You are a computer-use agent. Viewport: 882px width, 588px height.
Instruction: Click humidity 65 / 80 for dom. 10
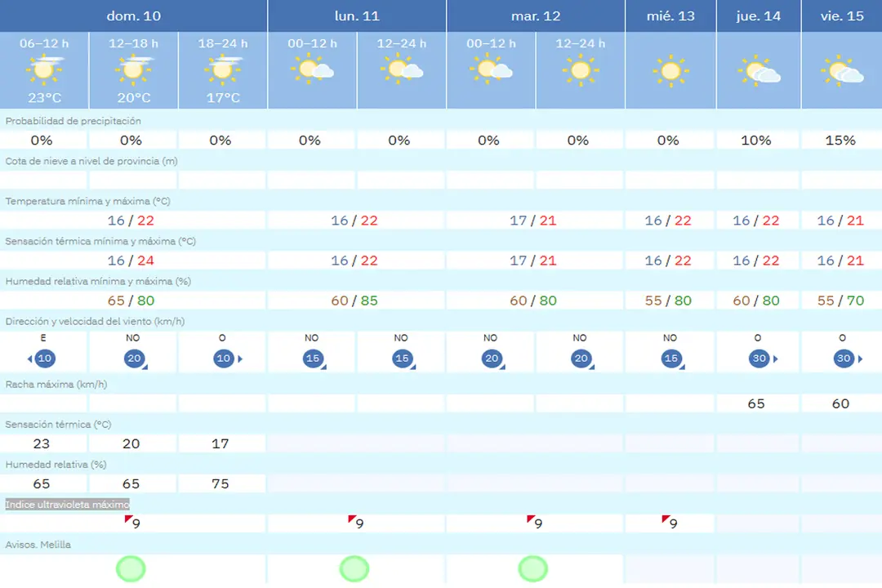(131, 301)
